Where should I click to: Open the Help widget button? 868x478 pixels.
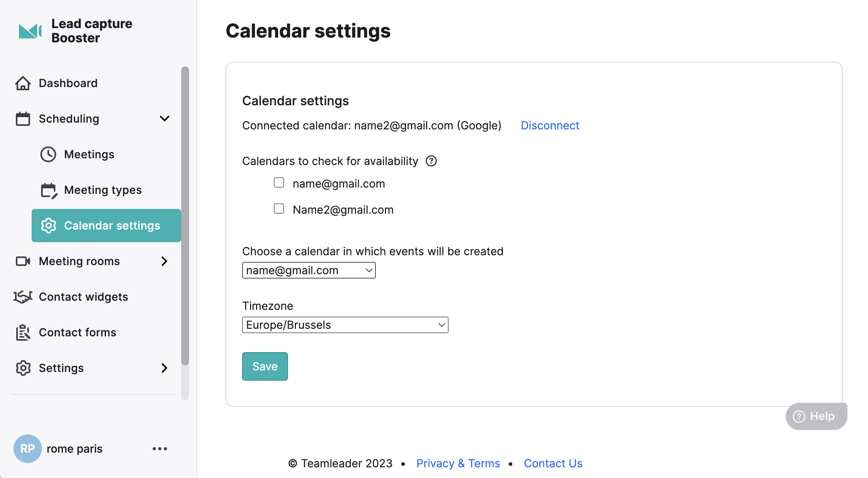click(816, 416)
